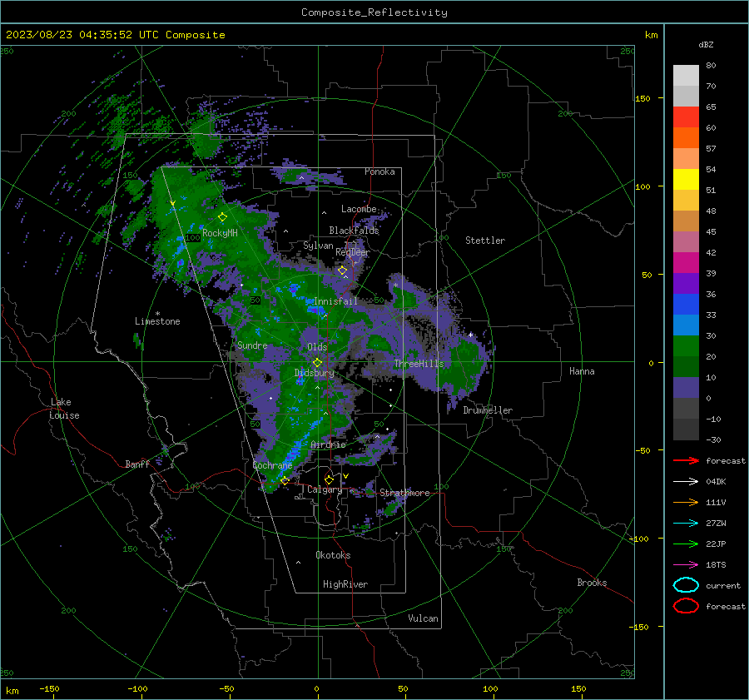749x700 pixels.
Task: Click the 04DK legend label
Action: tap(716, 481)
